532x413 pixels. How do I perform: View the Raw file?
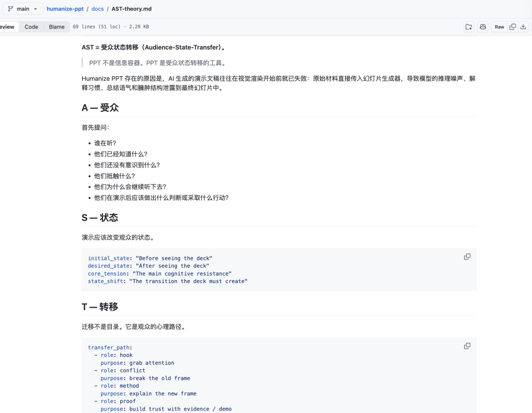(499, 27)
